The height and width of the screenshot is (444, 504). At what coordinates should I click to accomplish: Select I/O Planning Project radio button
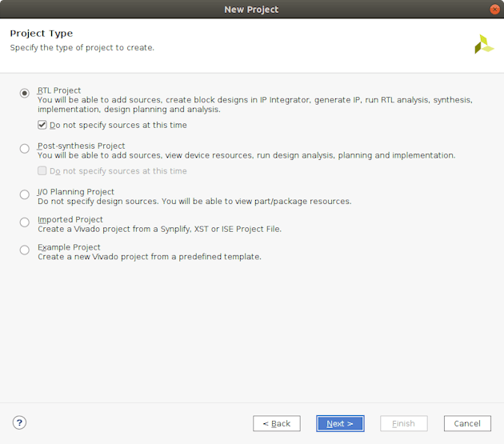(25, 194)
